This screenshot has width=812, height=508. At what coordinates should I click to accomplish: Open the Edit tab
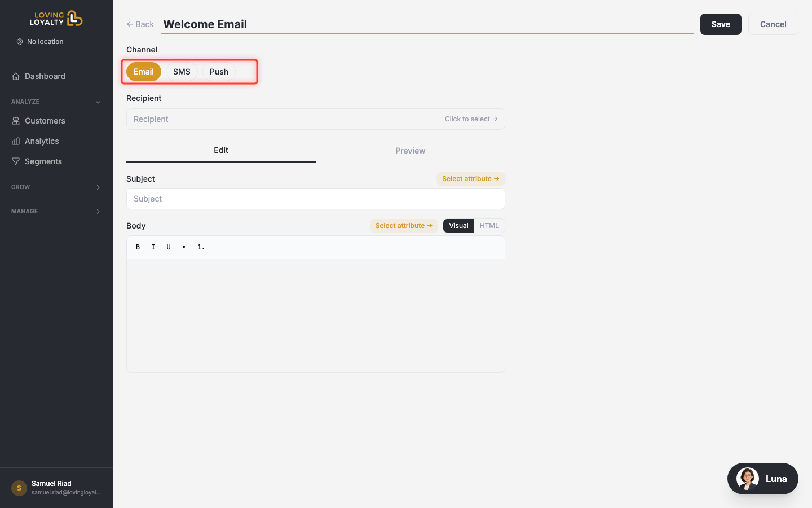pos(221,150)
